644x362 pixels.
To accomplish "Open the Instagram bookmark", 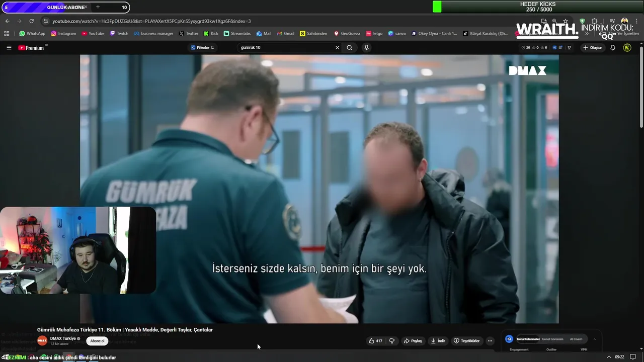I will point(63,34).
